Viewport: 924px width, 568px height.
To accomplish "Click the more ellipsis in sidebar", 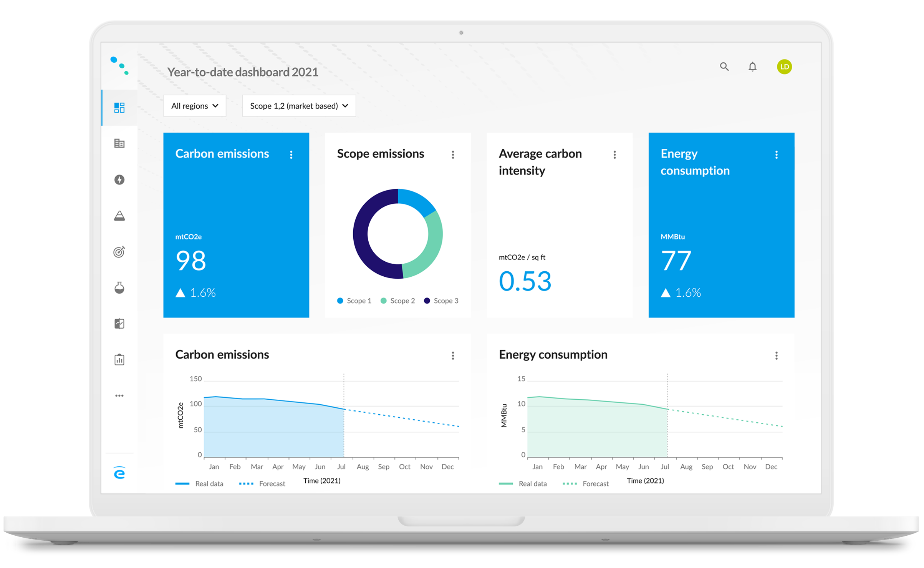I will [119, 395].
